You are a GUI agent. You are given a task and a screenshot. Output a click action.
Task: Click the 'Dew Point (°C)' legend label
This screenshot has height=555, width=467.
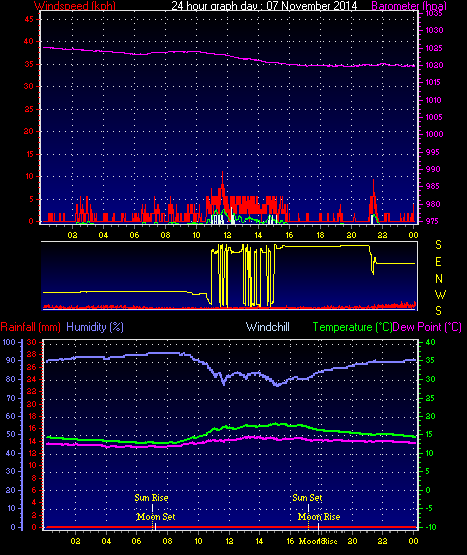pos(427,327)
